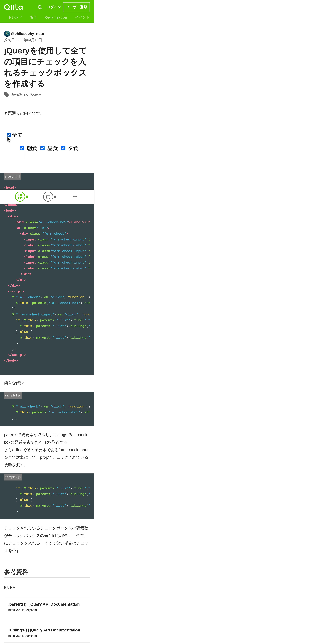Open the 質問 tab
Viewport: 322px width, 644px height.
(x=34, y=17)
